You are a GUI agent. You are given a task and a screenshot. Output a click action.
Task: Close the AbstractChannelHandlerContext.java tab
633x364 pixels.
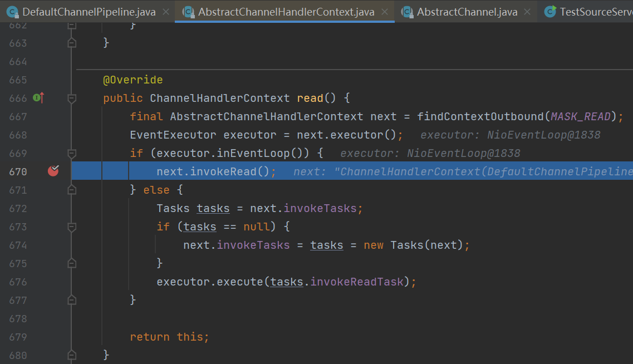click(385, 12)
